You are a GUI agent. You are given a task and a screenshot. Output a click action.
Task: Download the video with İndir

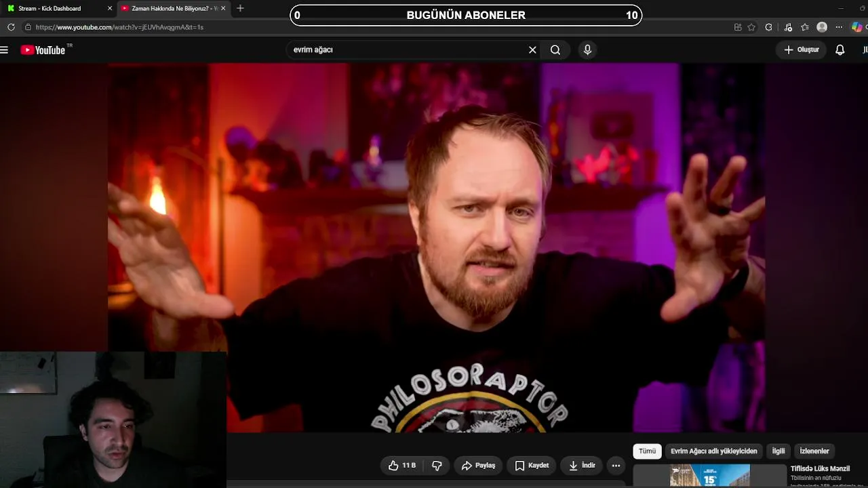click(x=582, y=466)
